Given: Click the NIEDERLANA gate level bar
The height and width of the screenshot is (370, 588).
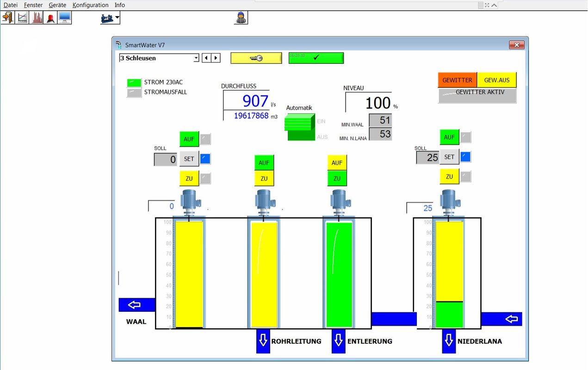Looking at the screenshot, I should 449,274.
